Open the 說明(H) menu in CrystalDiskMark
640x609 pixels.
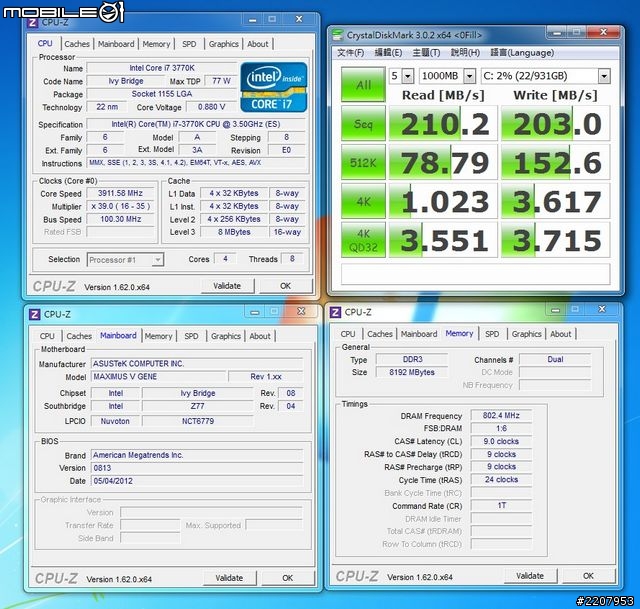coord(465,53)
